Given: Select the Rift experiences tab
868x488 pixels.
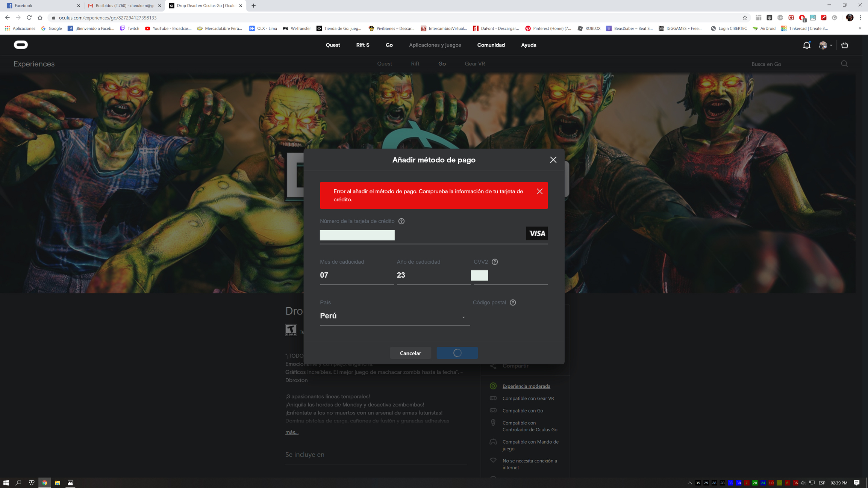Looking at the screenshot, I should point(415,64).
